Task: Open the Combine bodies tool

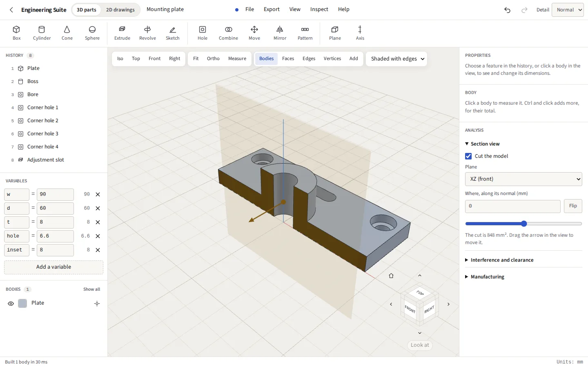Action: (228, 33)
